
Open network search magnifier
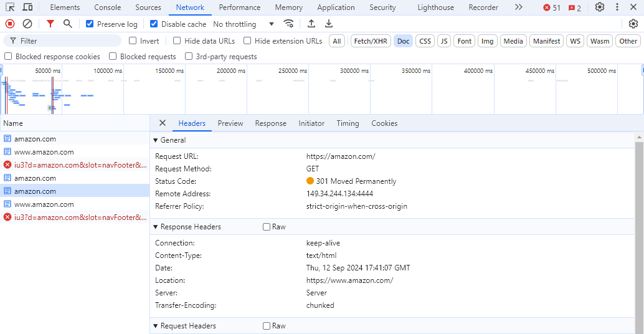pyautogui.click(x=68, y=24)
